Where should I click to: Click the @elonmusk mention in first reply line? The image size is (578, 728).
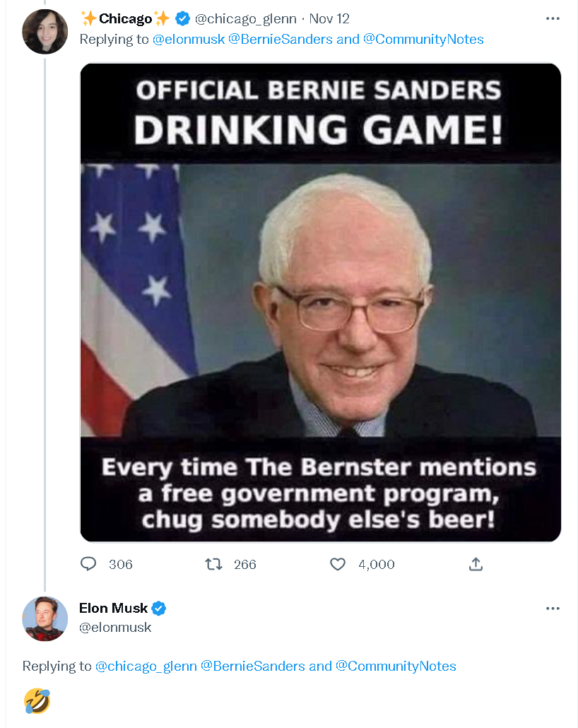coord(189,40)
